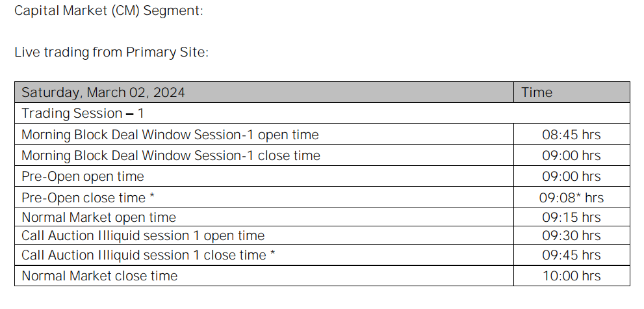This screenshot has width=644, height=309.
Task: Click the word 'Saturday' in the table header
Action: pyautogui.click(x=51, y=92)
